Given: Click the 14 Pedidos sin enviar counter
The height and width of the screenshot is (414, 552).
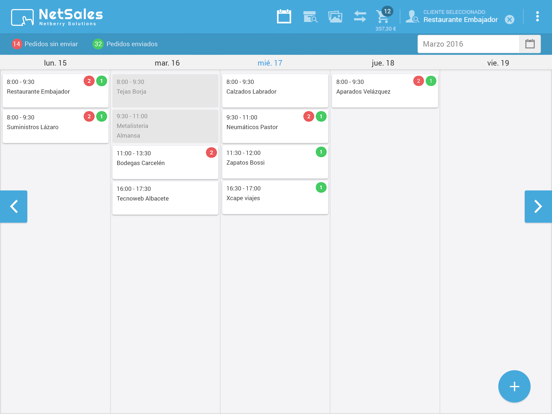Looking at the screenshot, I should (x=45, y=44).
